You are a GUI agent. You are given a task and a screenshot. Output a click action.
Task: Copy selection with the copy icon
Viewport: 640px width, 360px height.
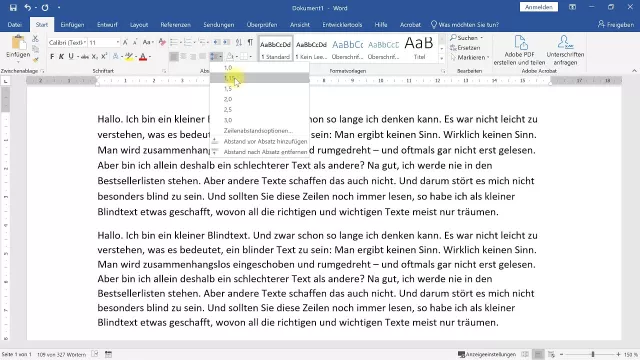[x=36, y=49]
